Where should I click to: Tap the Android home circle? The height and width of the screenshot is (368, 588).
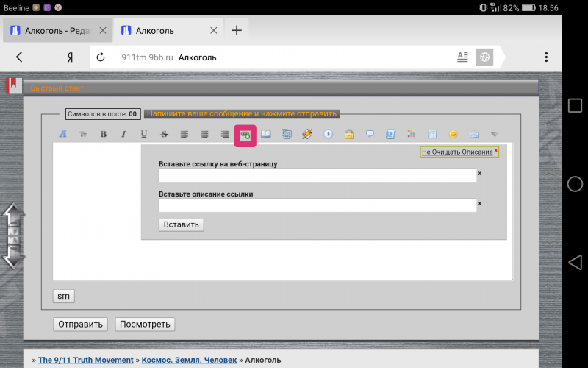(575, 184)
